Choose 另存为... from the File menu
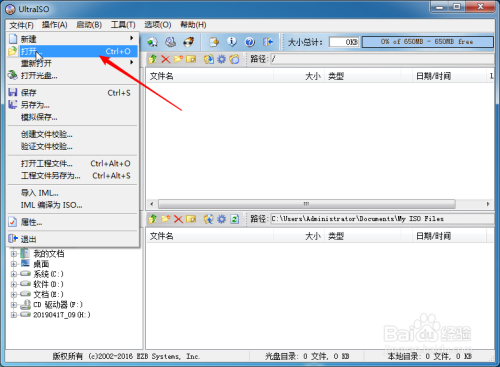This screenshot has width=500, height=367. coord(72,105)
